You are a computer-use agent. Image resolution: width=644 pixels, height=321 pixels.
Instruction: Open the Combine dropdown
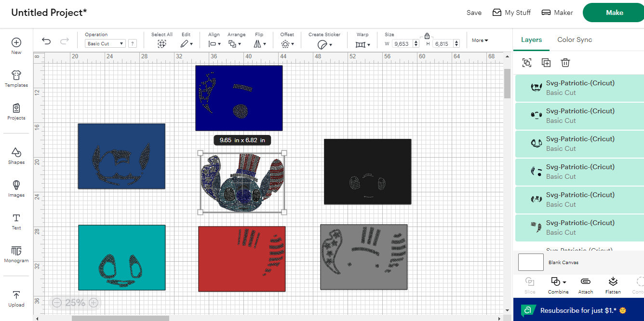coord(558,285)
